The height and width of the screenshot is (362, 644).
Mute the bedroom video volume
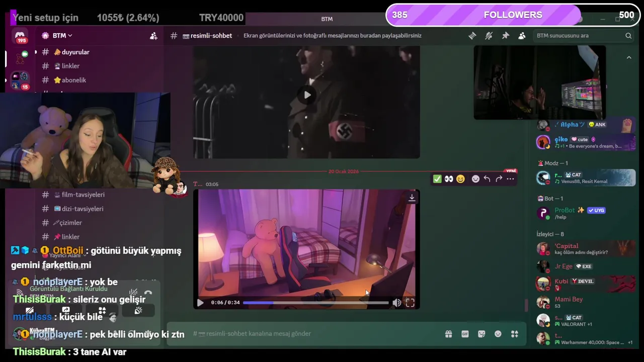tap(396, 303)
